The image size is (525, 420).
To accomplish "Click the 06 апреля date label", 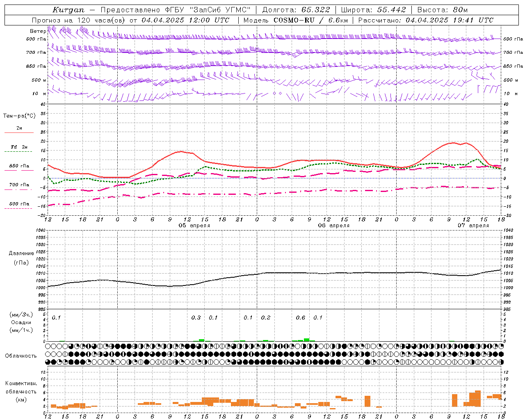I will [x=334, y=226].
